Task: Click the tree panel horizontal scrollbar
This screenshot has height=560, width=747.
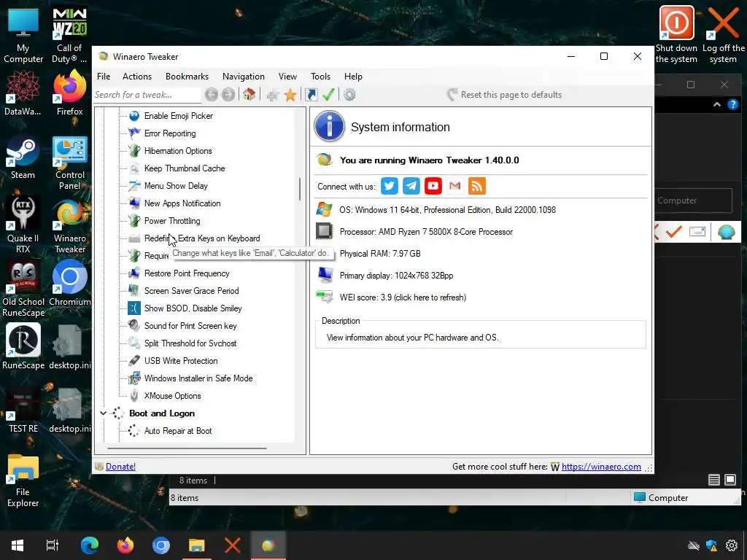Action: [187, 448]
